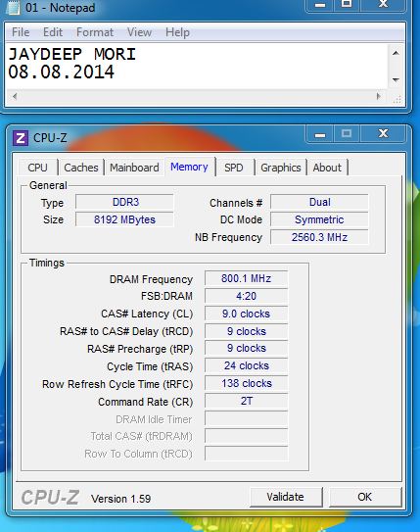
Task: Open the Help menu in Notepad
Action: 177,32
